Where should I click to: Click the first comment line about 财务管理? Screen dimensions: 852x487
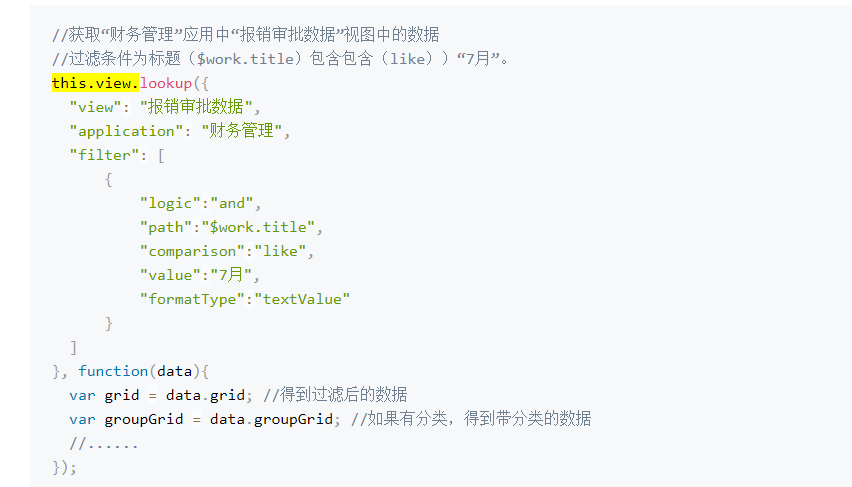pos(245,35)
